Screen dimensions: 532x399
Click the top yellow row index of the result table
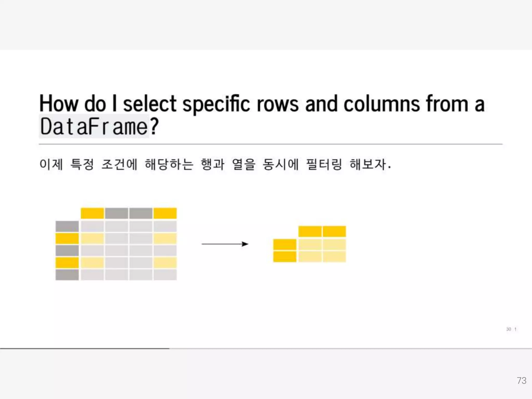285,244
